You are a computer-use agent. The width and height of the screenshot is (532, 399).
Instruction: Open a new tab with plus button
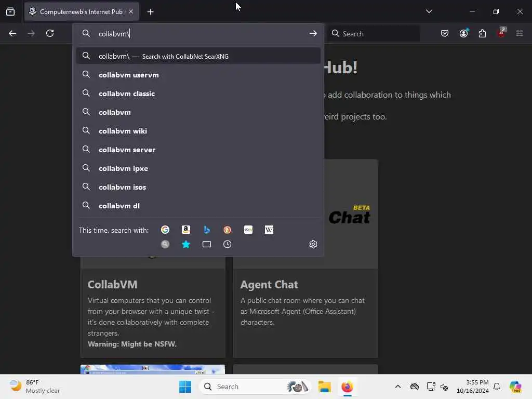150,12
